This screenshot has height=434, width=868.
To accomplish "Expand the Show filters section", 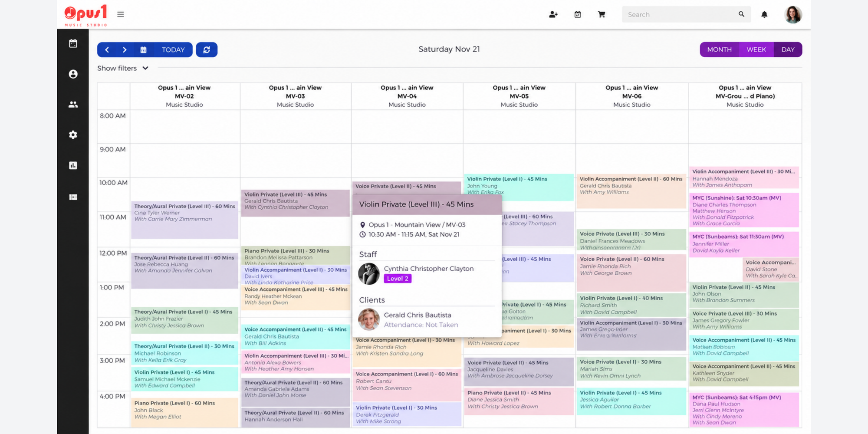I will [x=123, y=68].
